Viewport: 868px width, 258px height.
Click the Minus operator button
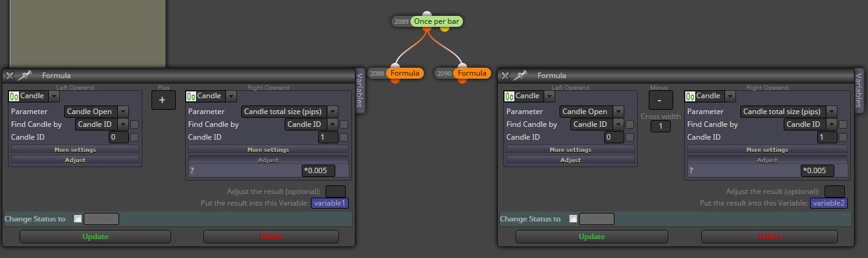tap(660, 100)
